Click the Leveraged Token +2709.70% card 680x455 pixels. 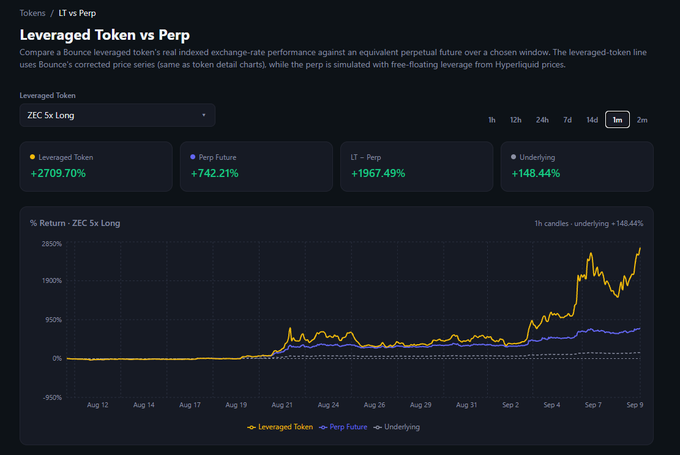point(96,167)
